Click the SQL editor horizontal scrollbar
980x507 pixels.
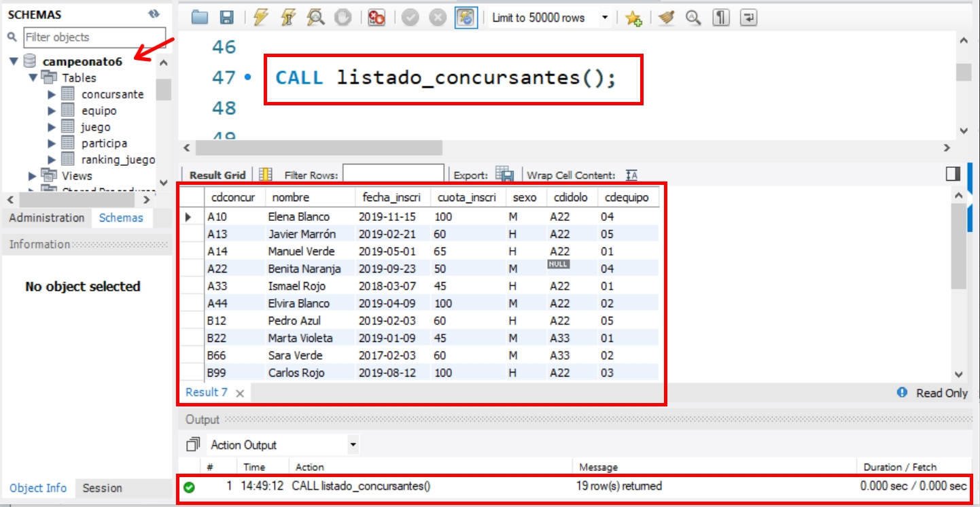[319, 147]
